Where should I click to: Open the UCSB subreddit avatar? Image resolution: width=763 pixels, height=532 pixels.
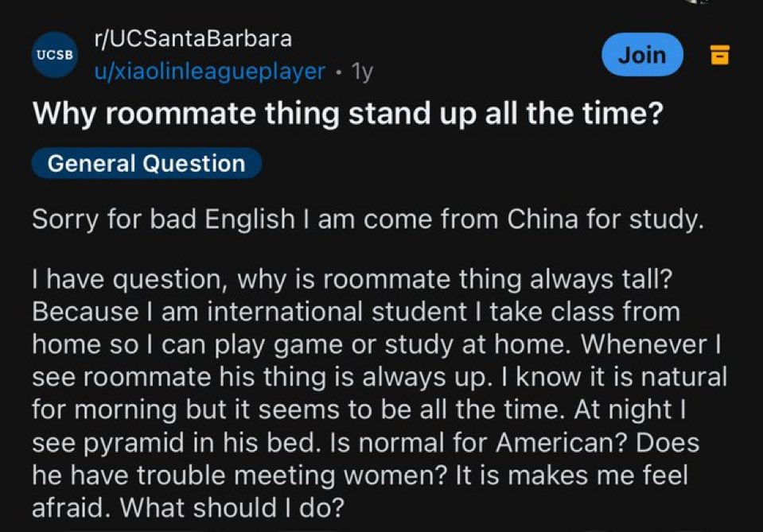[54, 54]
